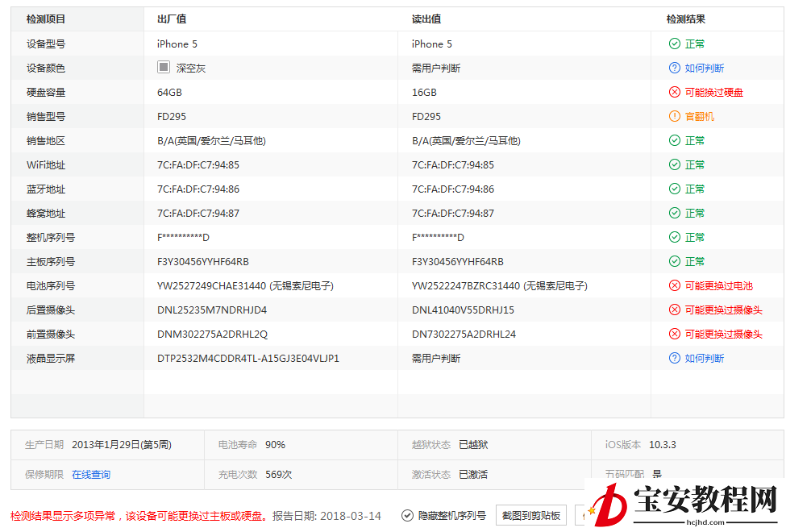Click the 可能换过硬盘 result text

713,92
